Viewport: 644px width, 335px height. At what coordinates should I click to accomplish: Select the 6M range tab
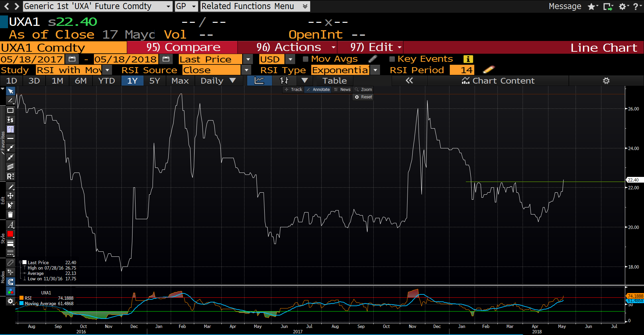click(x=80, y=81)
